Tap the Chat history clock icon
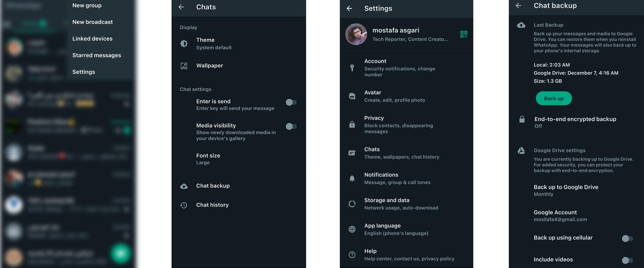 tap(184, 205)
